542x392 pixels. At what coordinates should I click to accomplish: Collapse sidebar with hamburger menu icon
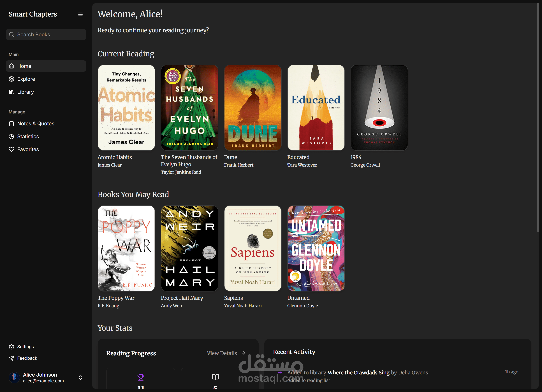(x=80, y=14)
